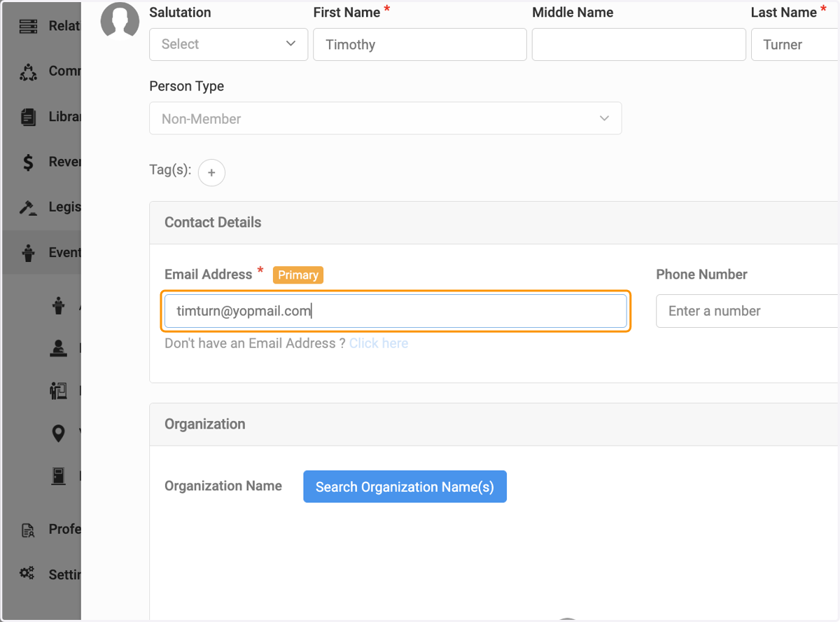Screen dimensions: 840x622
Task: Open the Settings gears icon
Action: tap(28, 574)
